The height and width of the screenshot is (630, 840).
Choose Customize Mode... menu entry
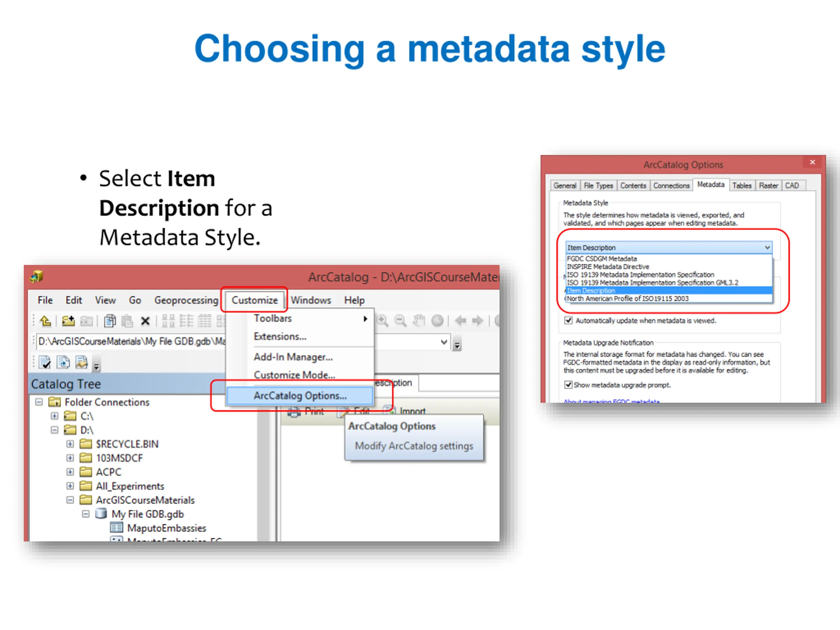[x=300, y=375]
